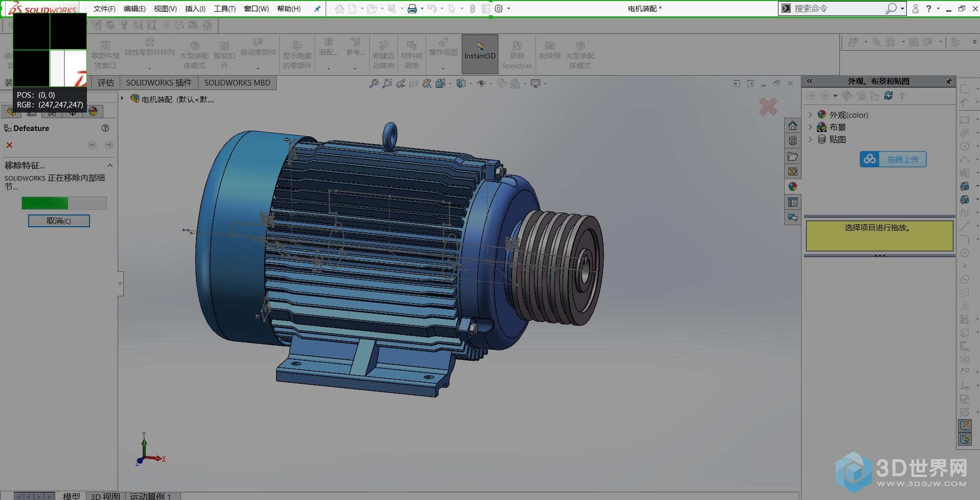Toggle right split panel view button

(750, 83)
